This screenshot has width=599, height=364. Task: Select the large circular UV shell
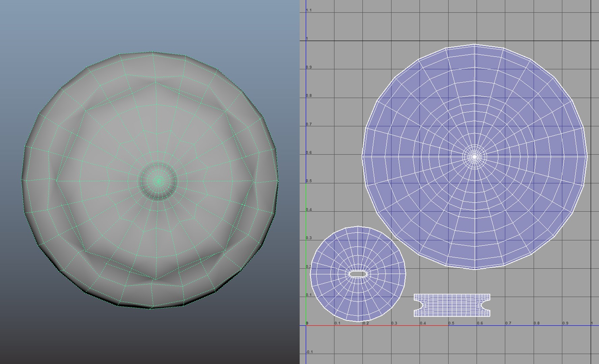pyautogui.click(x=475, y=157)
